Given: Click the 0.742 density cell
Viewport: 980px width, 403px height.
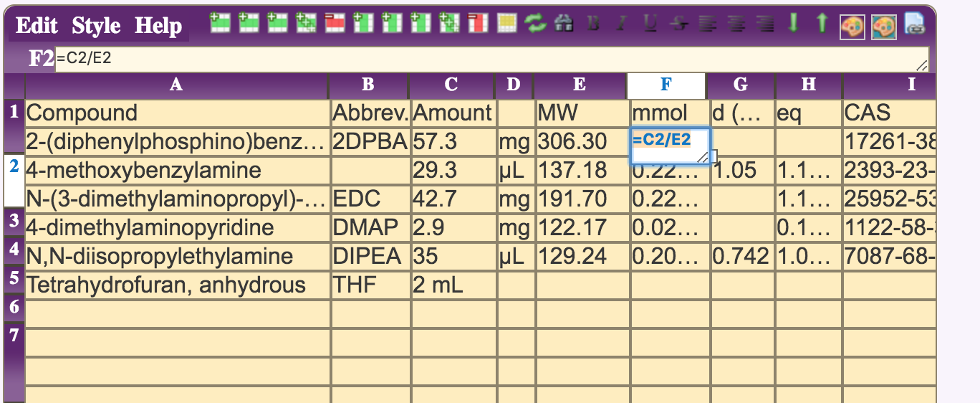Looking at the screenshot, I should (742, 257).
